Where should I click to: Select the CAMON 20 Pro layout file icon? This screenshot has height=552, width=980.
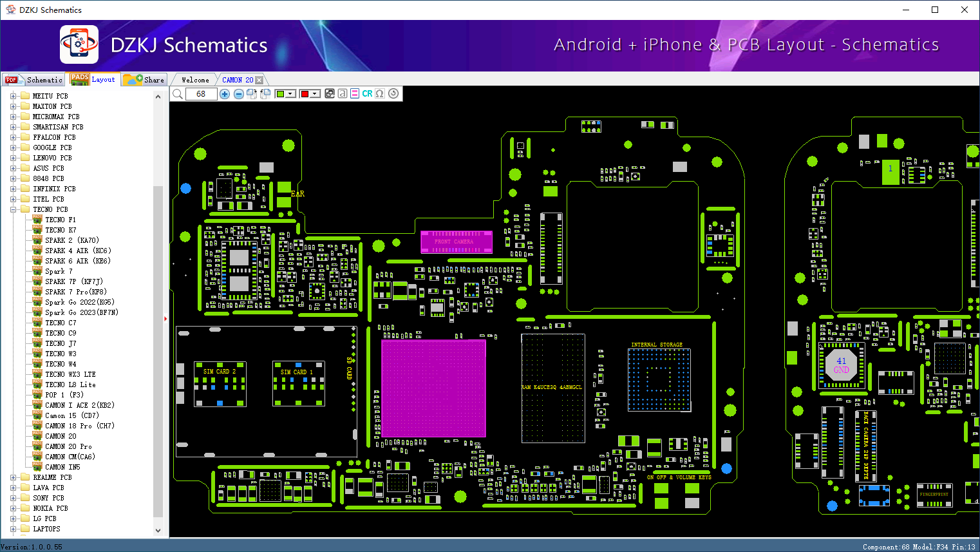pos(37,446)
